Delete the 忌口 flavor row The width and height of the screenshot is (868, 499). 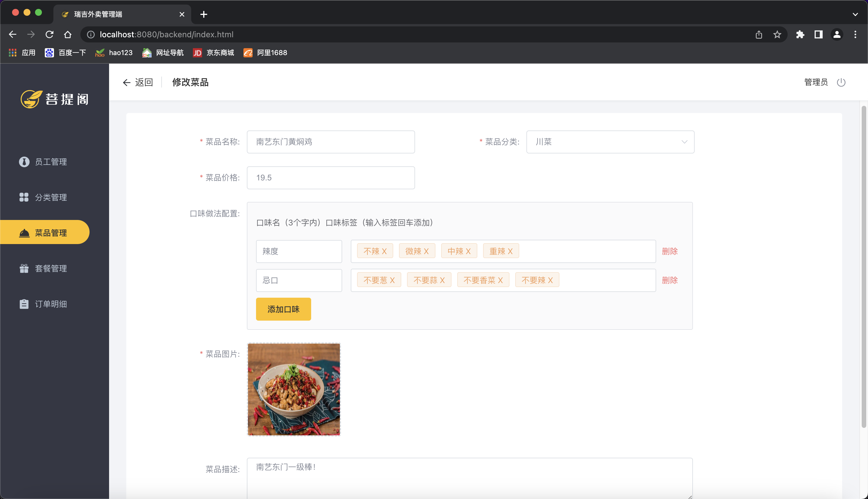669,280
